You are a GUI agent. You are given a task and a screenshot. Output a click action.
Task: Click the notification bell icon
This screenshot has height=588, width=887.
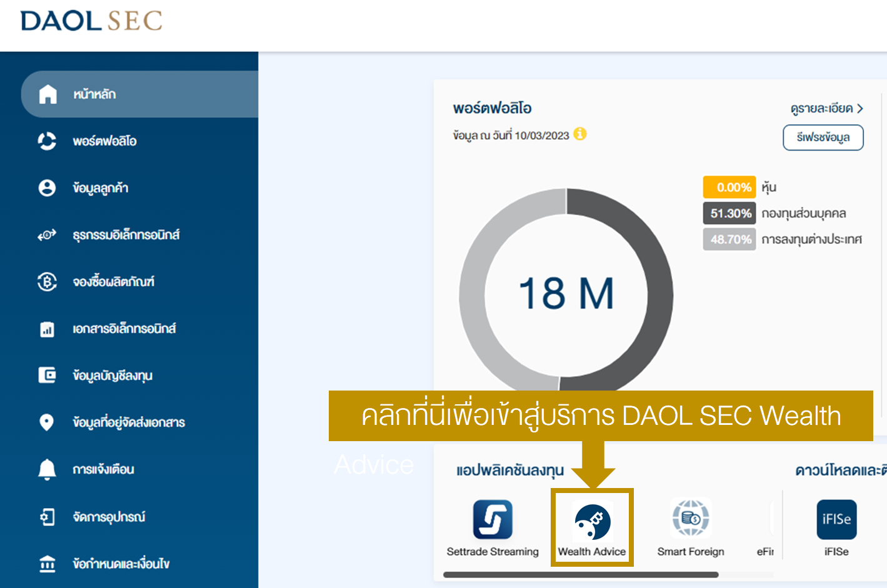click(47, 469)
